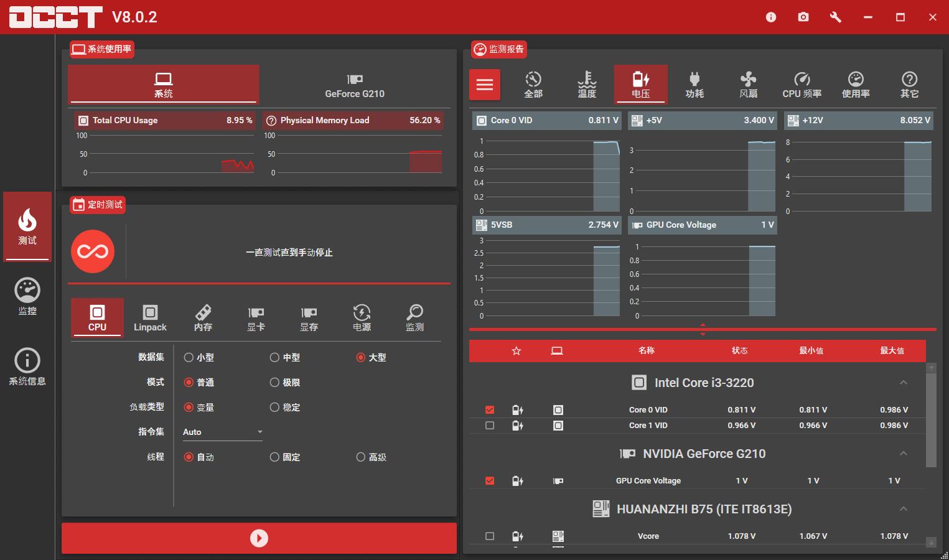This screenshot has width=949, height=560.
Task: Select the 监测 test tab
Action: pos(414,318)
